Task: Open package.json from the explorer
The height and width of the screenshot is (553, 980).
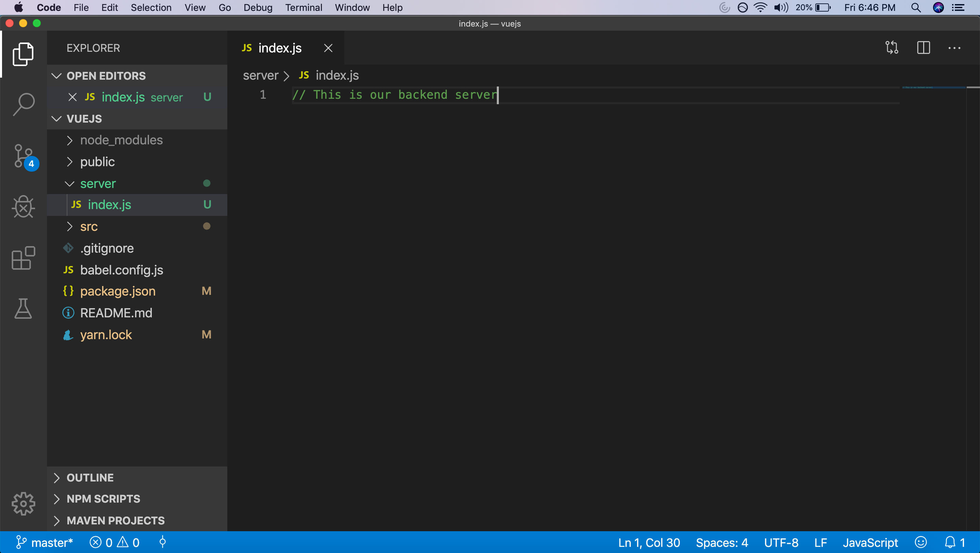Action: (x=117, y=291)
